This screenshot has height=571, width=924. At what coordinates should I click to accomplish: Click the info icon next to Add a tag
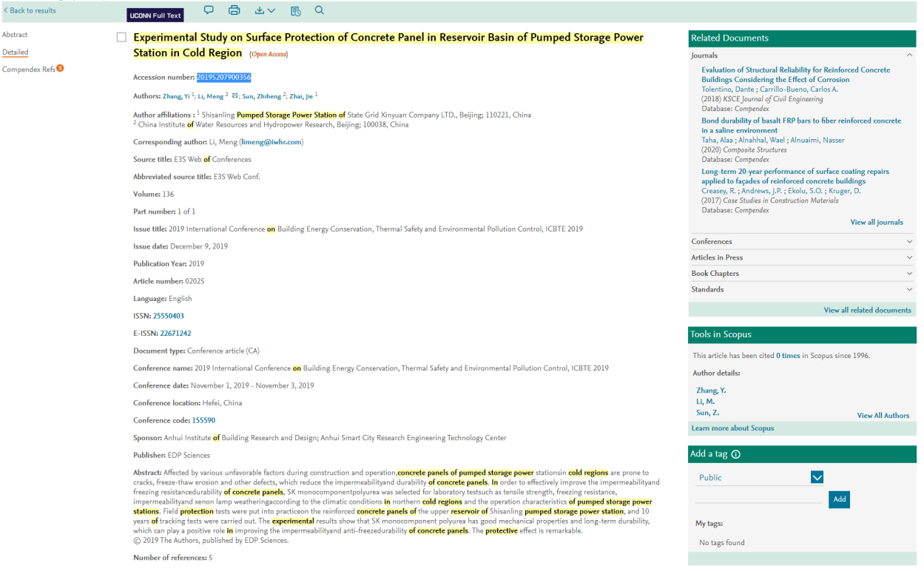click(x=735, y=454)
